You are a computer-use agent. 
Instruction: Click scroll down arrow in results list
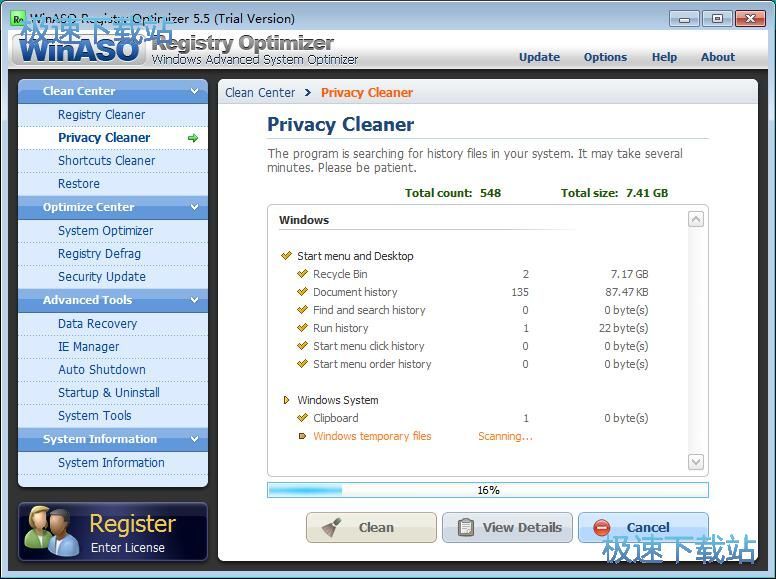pos(696,462)
